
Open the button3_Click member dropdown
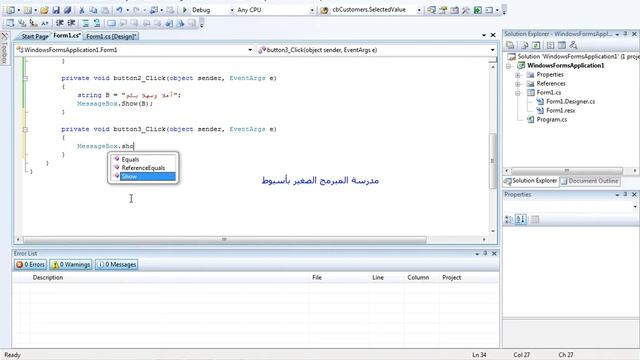tap(493, 50)
